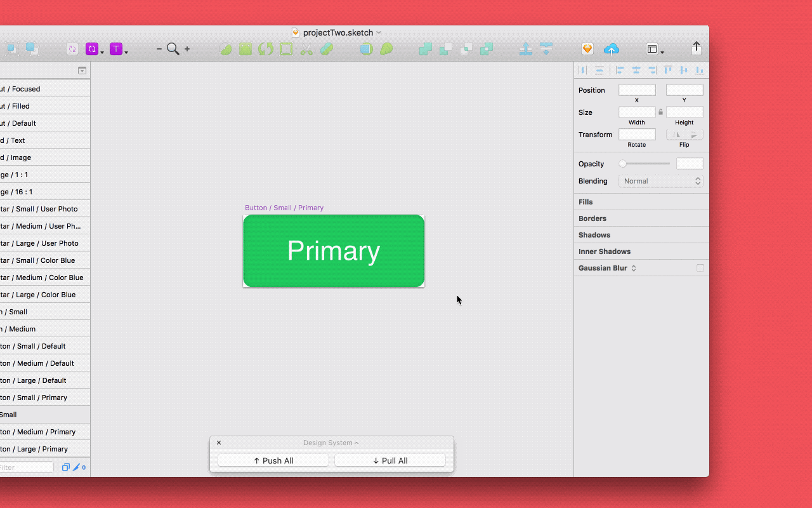The image size is (812, 508).
Task: Open Sketch Cloud sharing with the diamond icon
Action: click(587, 48)
